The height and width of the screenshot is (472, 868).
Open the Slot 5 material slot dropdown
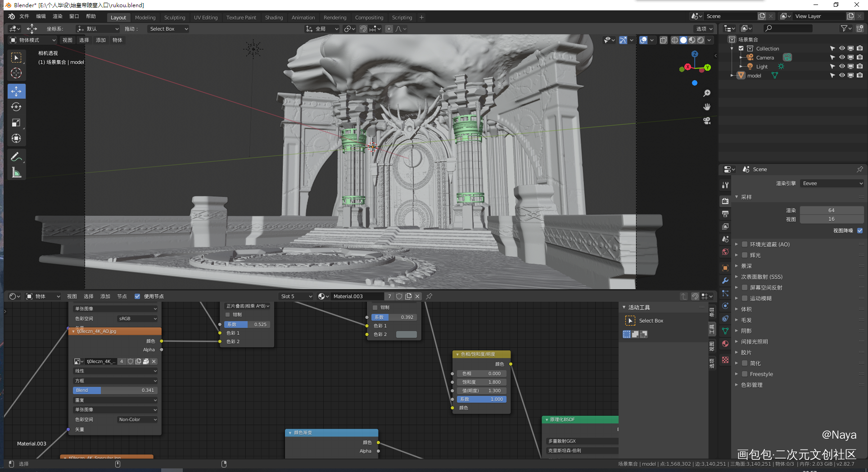coord(296,296)
